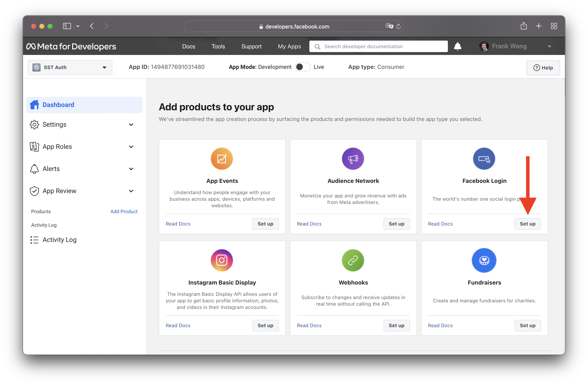Click the App Roles badge icon
Image resolution: width=588 pixels, height=385 pixels.
[34, 147]
